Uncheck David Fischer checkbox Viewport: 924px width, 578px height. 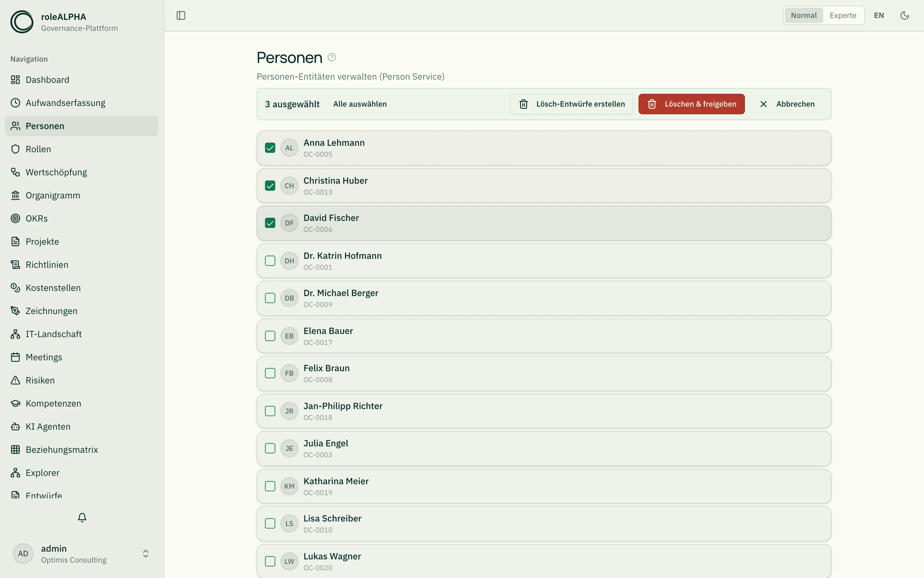pos(270,223)
